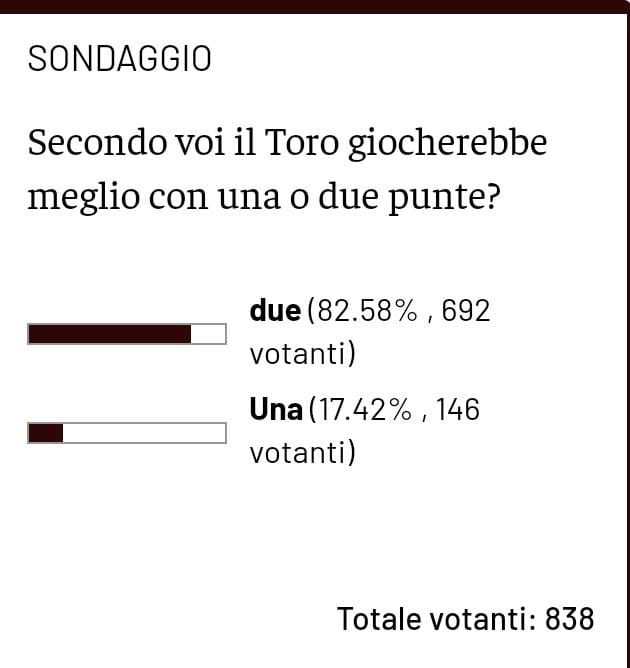The image size is (630, 668).
Task: Click the SONDAGGIO heading
Action: point(119,59)
